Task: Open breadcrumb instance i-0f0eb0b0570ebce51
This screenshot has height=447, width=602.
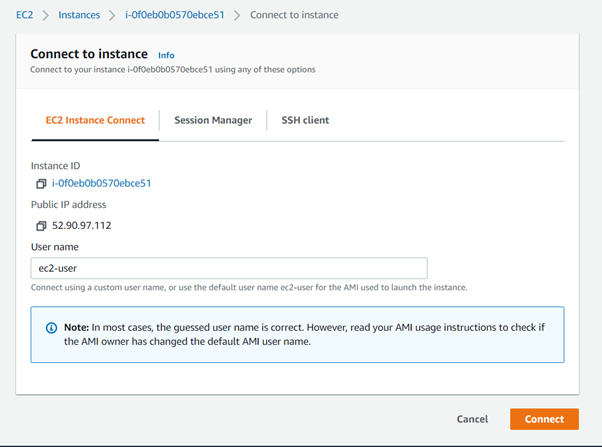Action: tap(175, 15)
